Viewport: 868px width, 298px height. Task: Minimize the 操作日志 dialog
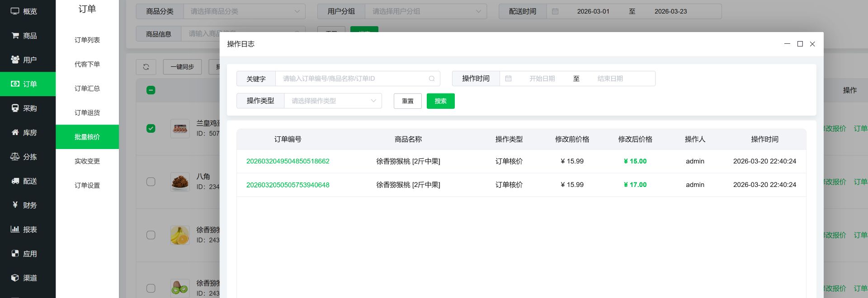pos(787,44)
